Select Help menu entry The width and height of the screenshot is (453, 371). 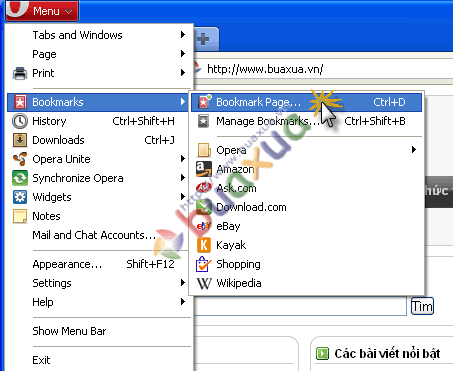point(99,302)
